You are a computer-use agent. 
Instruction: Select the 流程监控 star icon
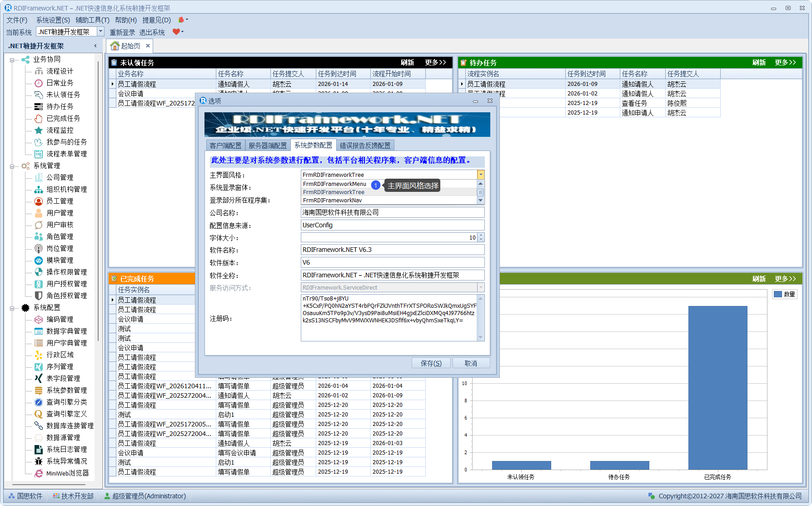39,130
